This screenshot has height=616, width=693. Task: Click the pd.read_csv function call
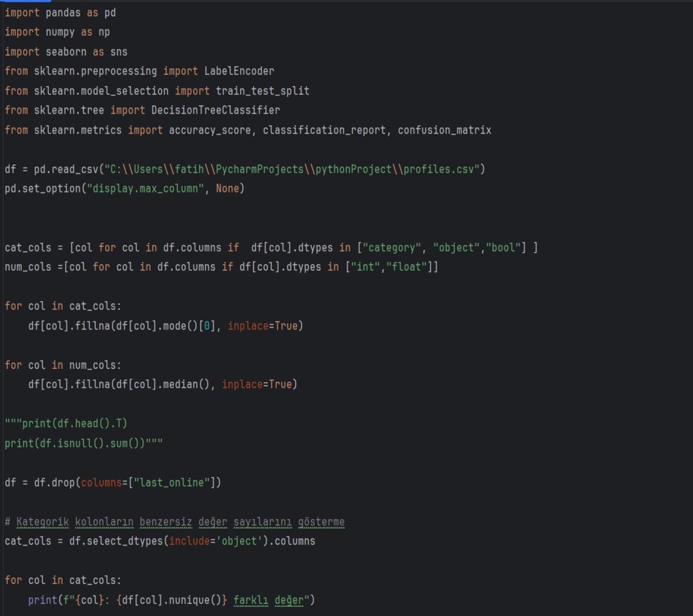(x=64, y=169)
